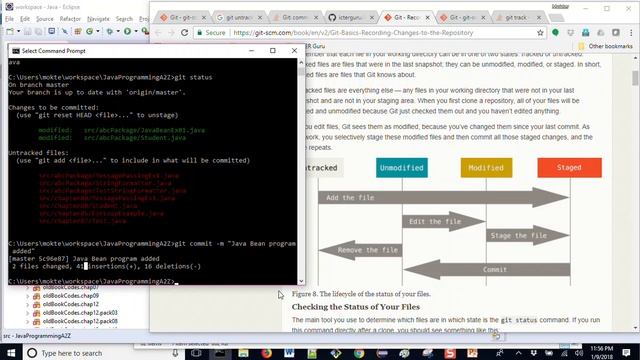Click the Eclipse Save toolbar icon
Viewport: 640px width, 360px height.
pos(28,31)
